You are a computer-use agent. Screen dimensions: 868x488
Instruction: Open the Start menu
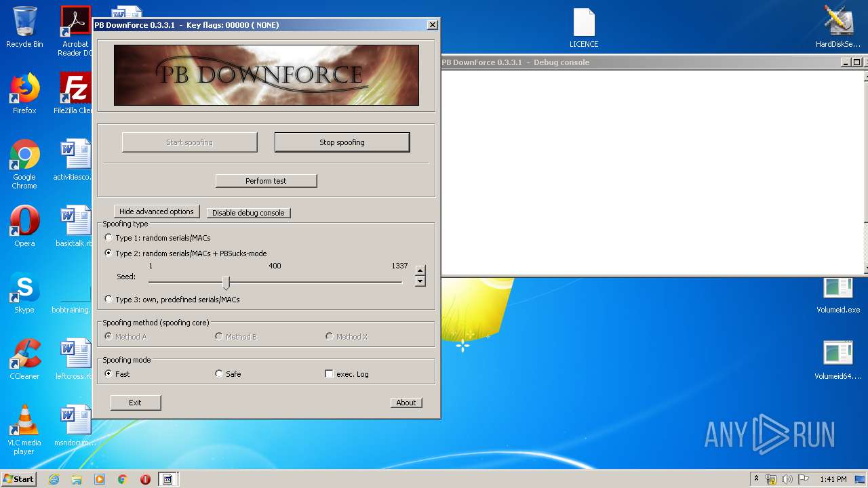18,479
